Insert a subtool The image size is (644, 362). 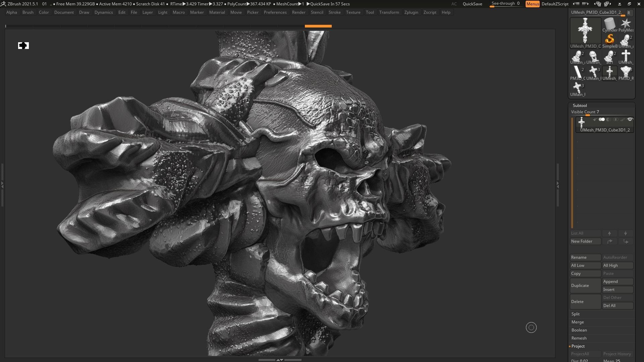(618, 290)
